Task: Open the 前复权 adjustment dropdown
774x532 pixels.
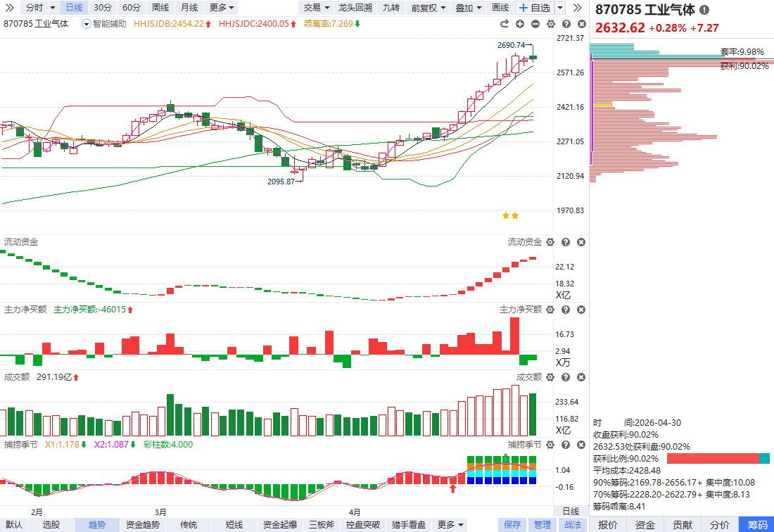Action: click(428, 8)
